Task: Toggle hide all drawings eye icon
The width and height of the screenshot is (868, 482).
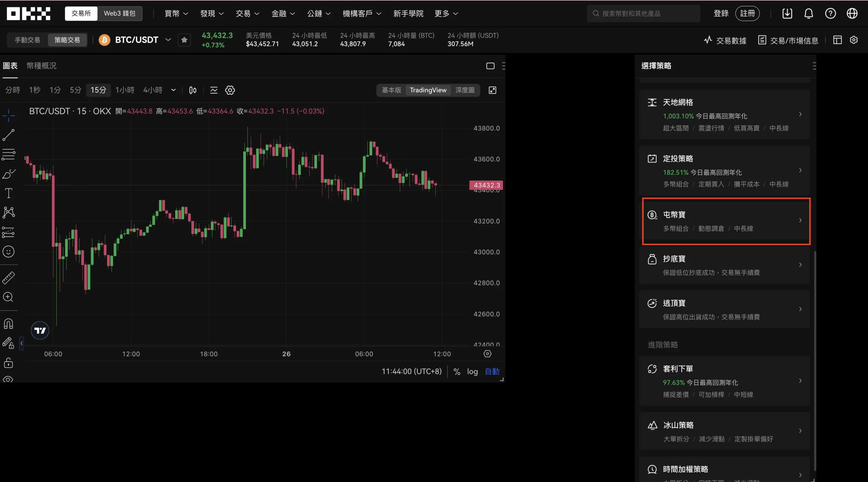Action: coord(8,379)
